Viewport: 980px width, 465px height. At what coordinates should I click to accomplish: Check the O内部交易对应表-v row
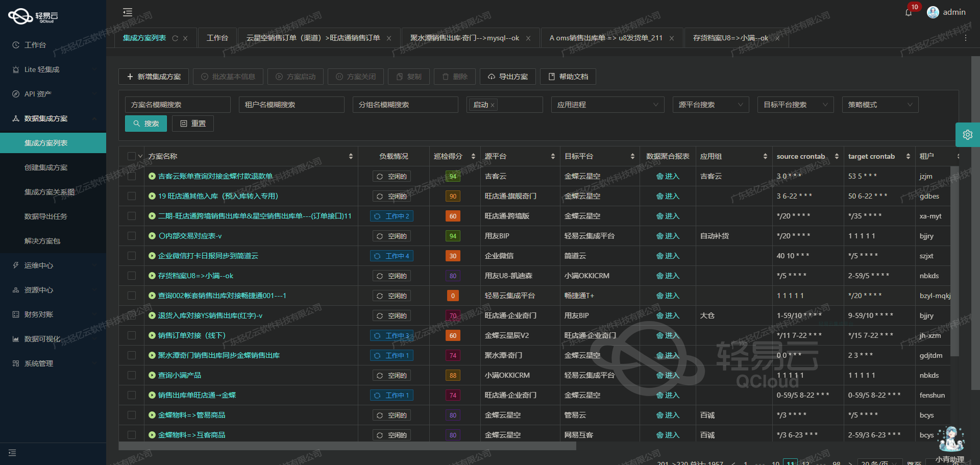[x=132, y=236]
